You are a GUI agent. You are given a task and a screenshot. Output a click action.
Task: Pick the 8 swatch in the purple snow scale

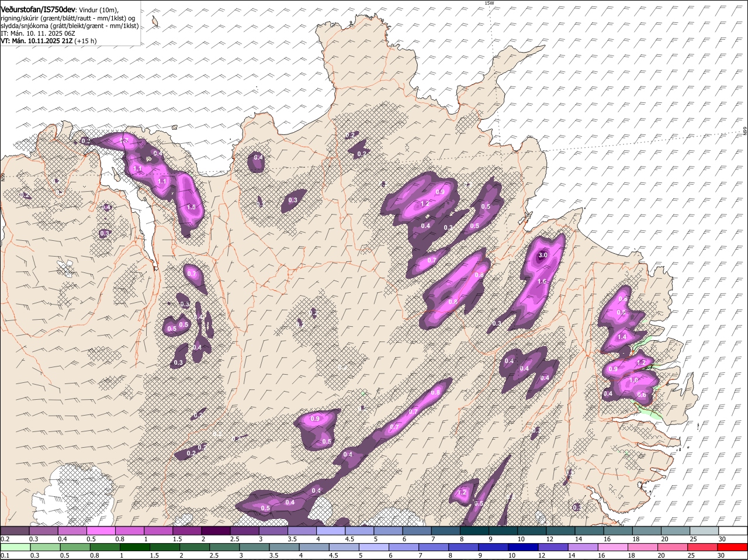point(475,531)
